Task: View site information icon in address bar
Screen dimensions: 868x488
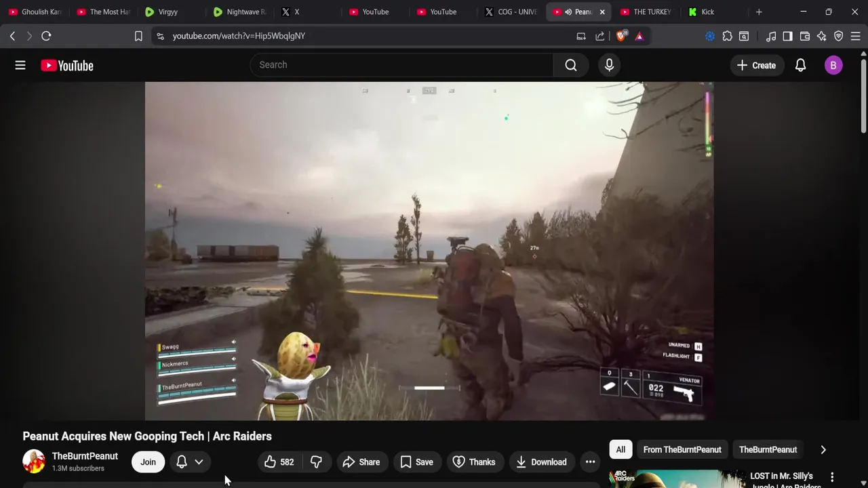Action: [160, 36]
